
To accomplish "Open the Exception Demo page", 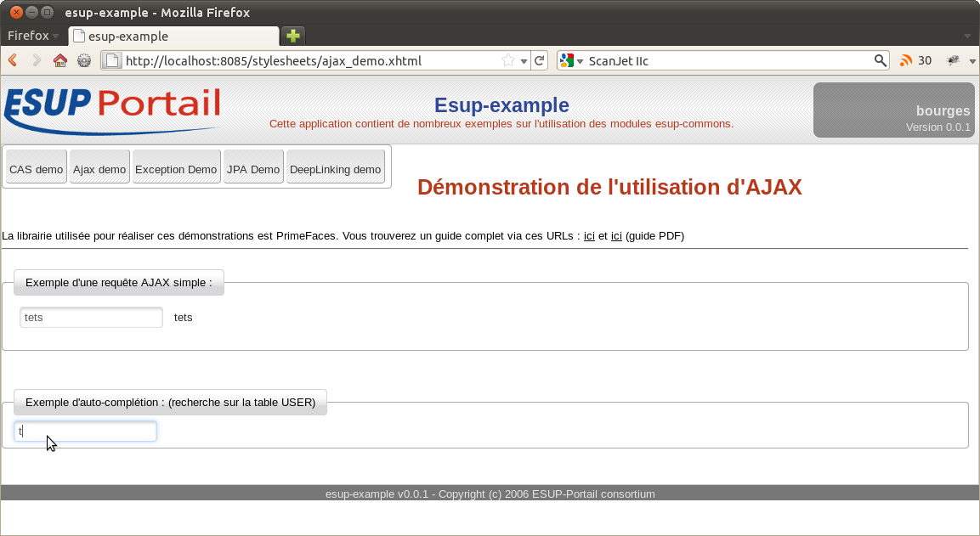I will pyautogui.click(x=176, y=169).
